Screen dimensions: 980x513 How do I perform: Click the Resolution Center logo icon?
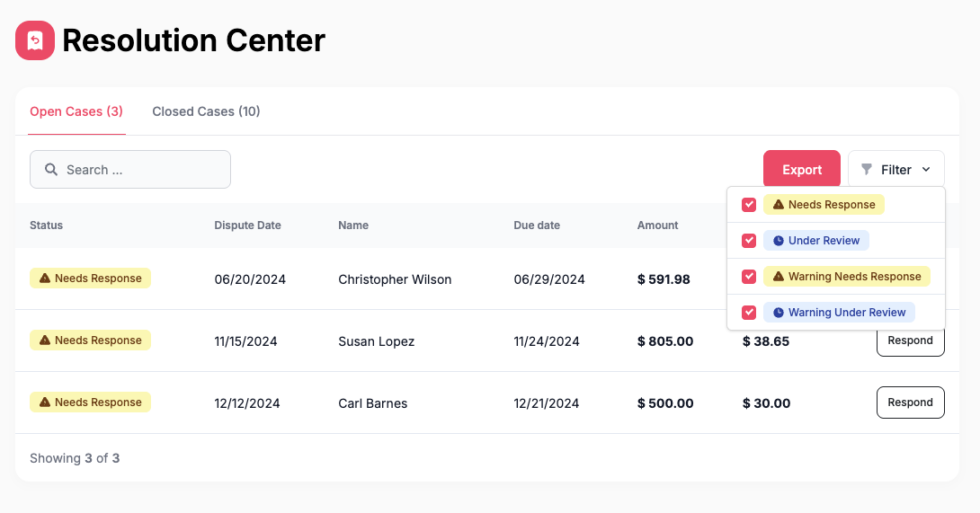tap(35, 40)
